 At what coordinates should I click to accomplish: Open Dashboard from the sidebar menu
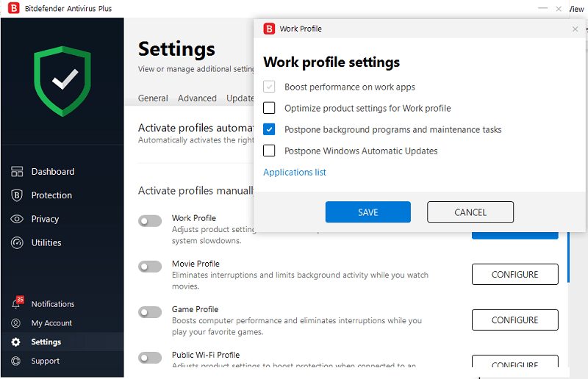coord(53,172)
